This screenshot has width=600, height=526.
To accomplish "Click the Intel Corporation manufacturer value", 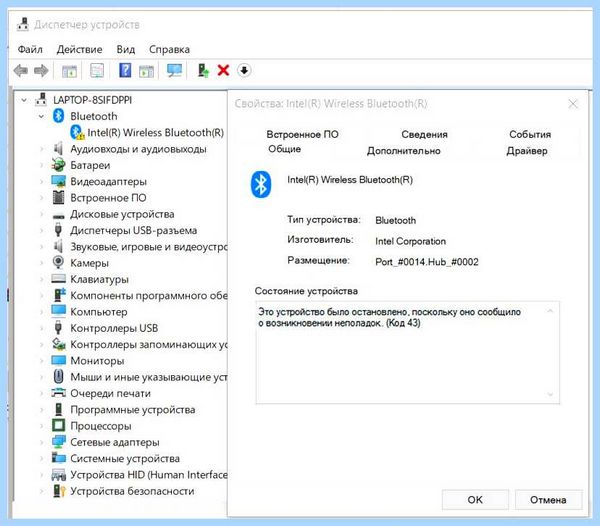I will pyautogui.click(x=410, y=241).
